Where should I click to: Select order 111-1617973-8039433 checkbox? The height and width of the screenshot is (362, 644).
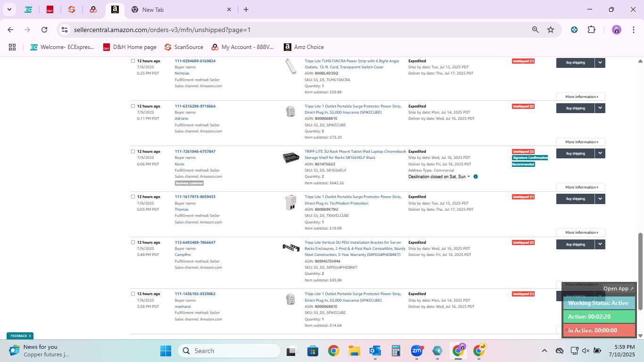[133, 197]
